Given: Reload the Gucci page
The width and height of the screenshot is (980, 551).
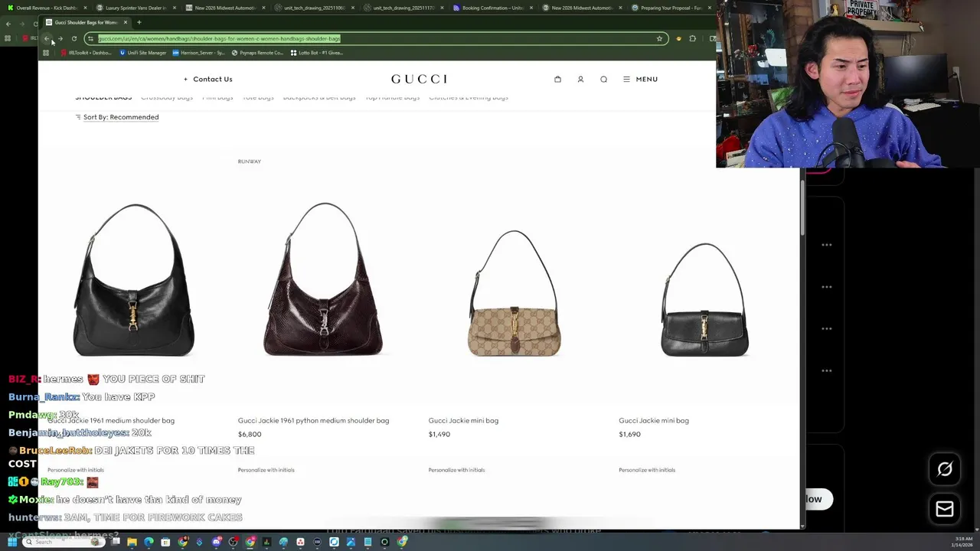Looking at the screenshot, I should coord(74,38).
